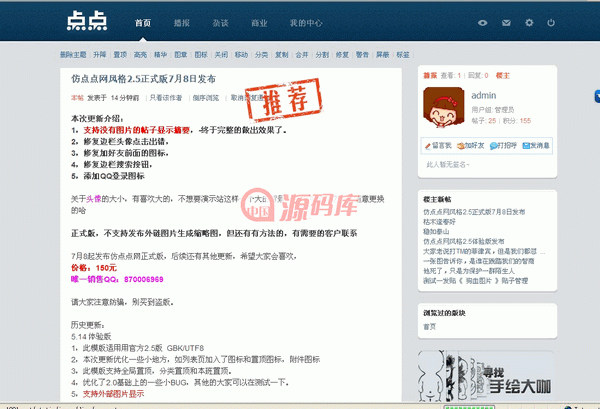Image resolution: width=600 pixels, height=409 pixels.
Task: Open sidebar post starting 她死了
Action: pos(469,271)
